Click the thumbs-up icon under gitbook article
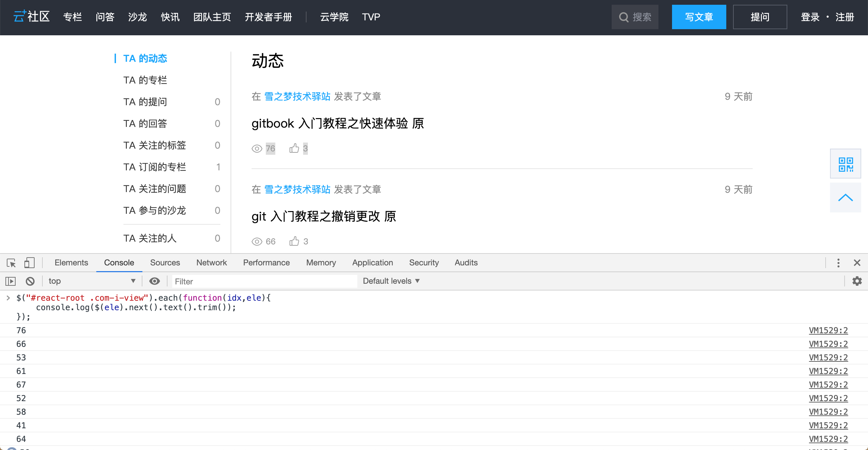 294,148
